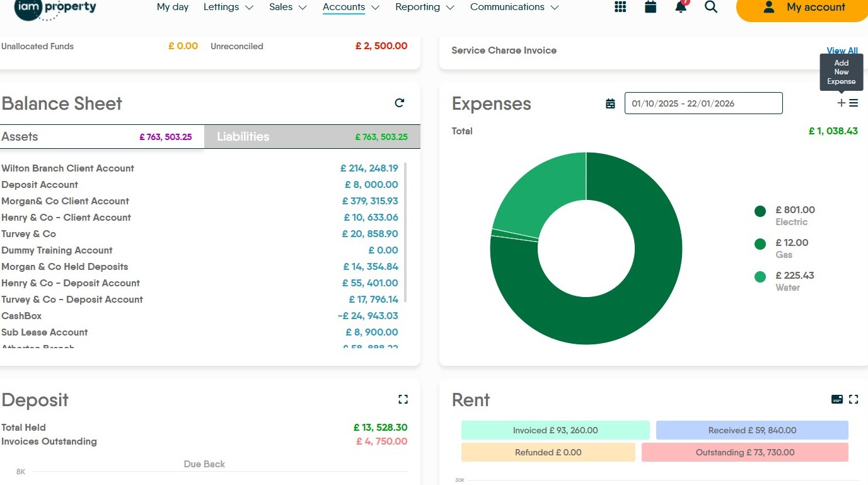The height and width of the screenshot is (485, 868).
Task: Click the Expenses date calendar icon
Action: (x=610, y=103)
